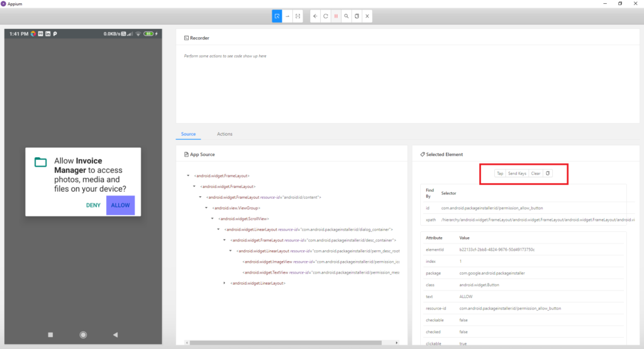Screen dimensions: 644x349
Task: Collapse the perm_desc_root LinearLayout node
Action: click(x=230, y=250)
